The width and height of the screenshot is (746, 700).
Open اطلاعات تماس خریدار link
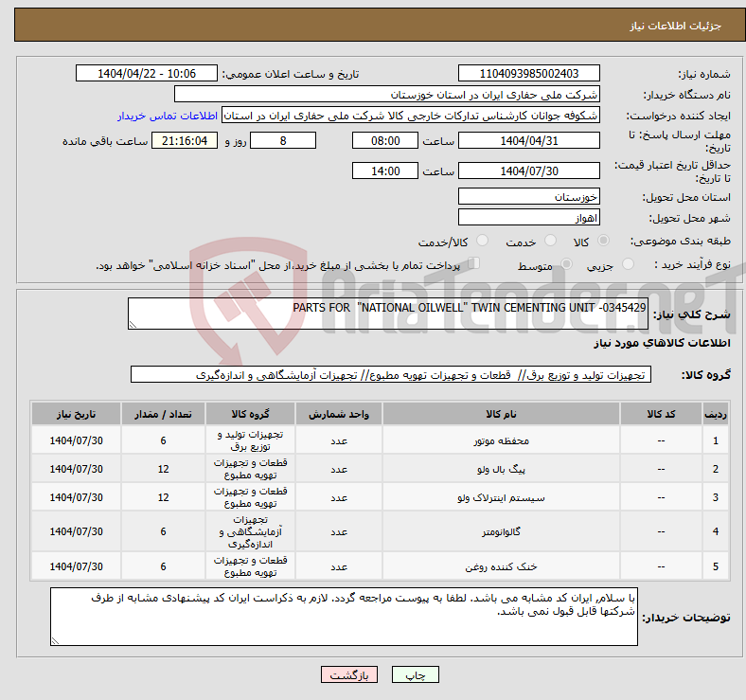[x=168, y=116]
